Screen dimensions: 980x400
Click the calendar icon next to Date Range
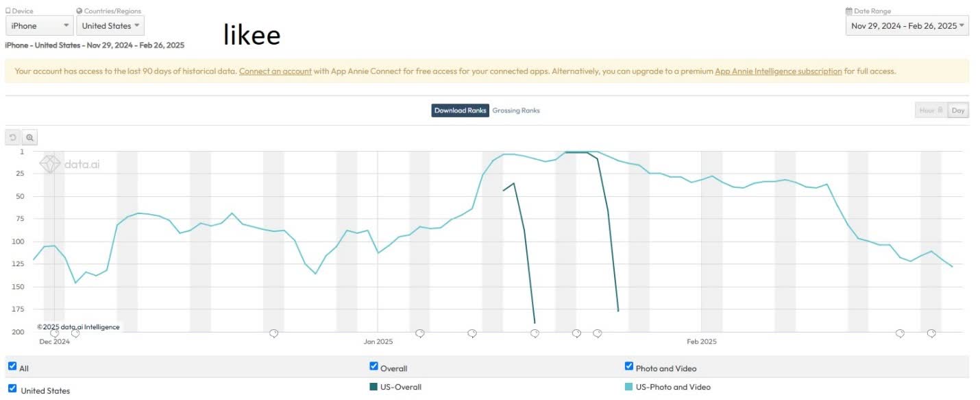[x=848, y=10]
